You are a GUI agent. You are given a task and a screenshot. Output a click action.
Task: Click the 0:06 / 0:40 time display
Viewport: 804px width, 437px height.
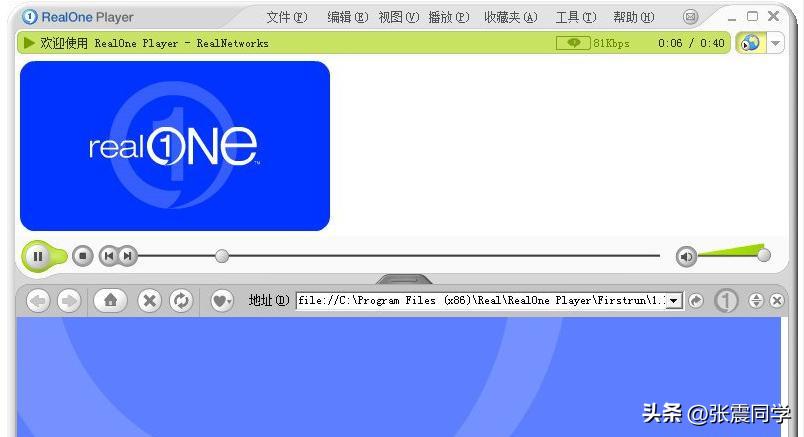tap(691, 43)
